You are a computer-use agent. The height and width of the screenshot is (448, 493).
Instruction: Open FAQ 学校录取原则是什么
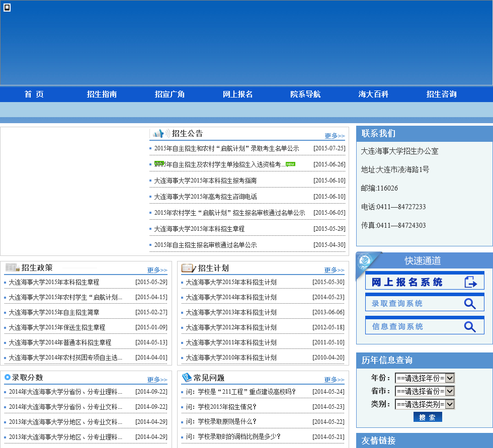pos(221,421)
